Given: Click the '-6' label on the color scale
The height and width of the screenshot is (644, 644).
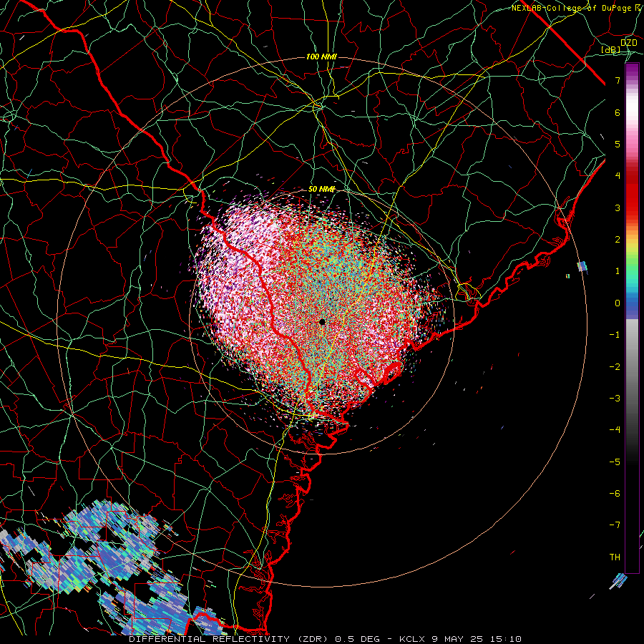Looking at the screenshot, I should [615, 494].
